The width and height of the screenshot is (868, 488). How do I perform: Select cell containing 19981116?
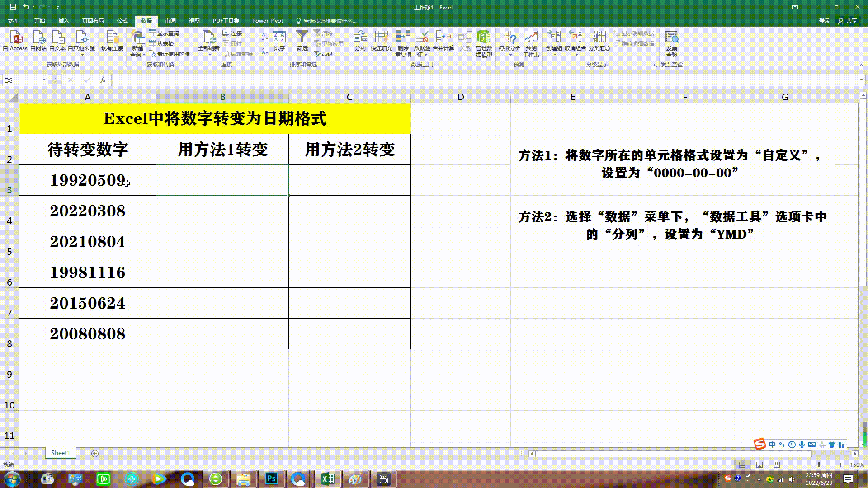tap(88, 272)
